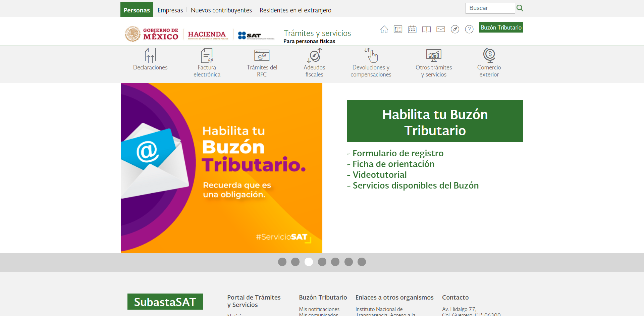Switch to Residentes en el extranjero tab
Screen dimensions: 644x316
(x=296, y=10)
